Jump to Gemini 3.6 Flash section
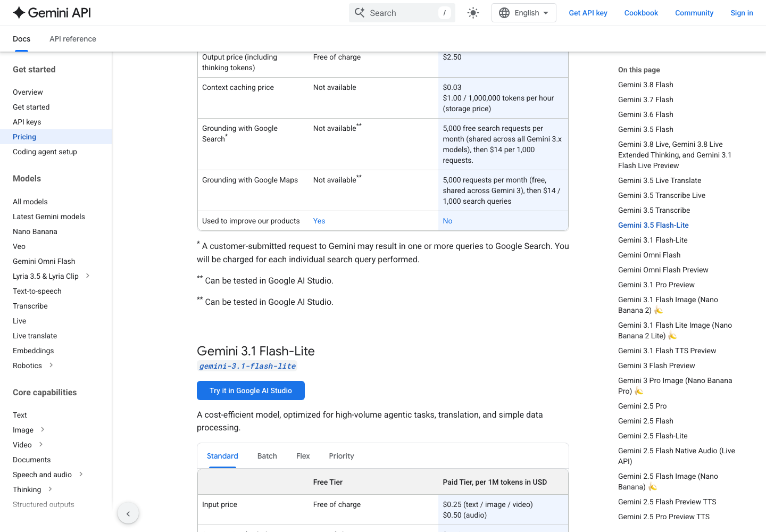Viewport: 766px width, 532px height. [646, 114]
